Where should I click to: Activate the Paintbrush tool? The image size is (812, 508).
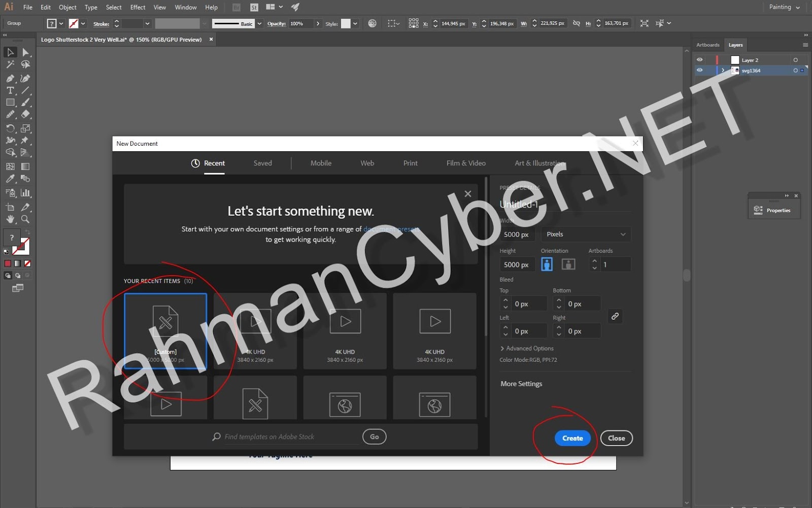(x=26, y=102)
